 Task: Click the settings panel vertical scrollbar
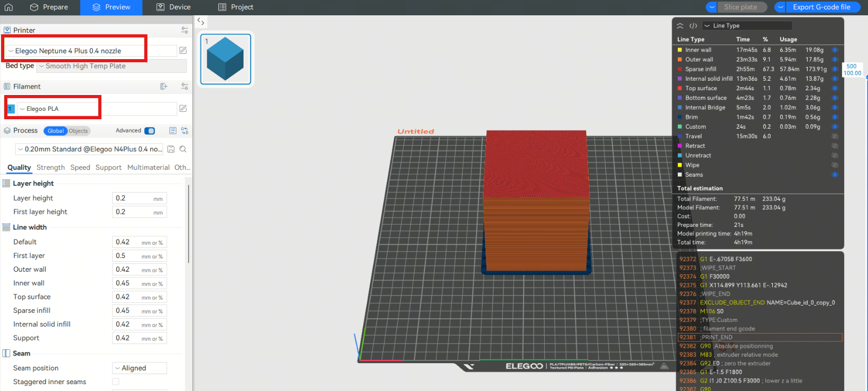click(189, 224)
